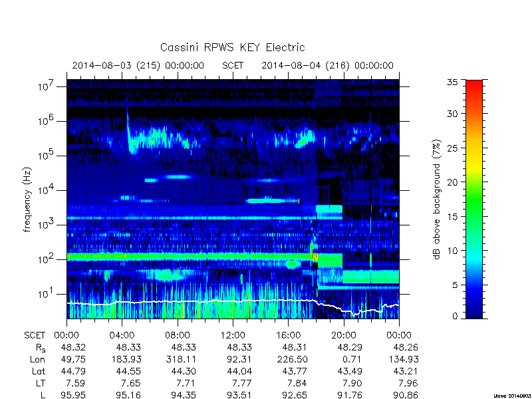Image resolution: width=532 pixels, height=399 pixels.
Task: Click the green middle of the color bar
Action: click(474, 199)
